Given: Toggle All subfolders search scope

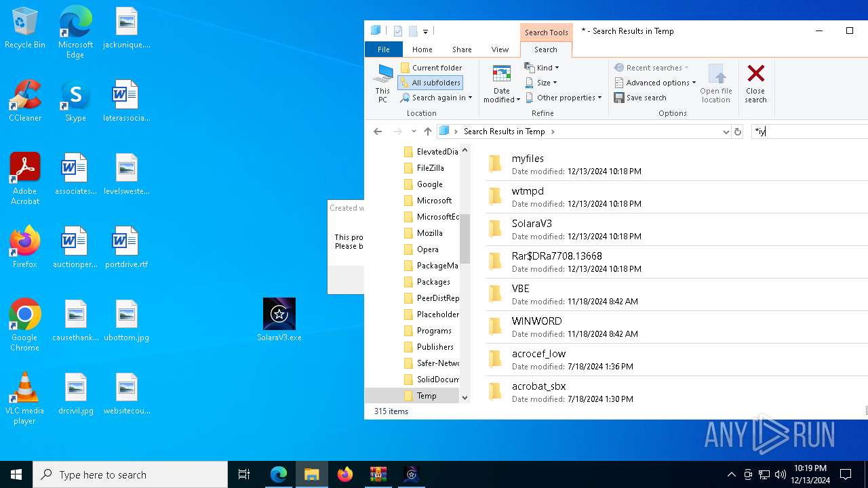Looking at the screenshot, I should pyautogui.click(x=431, y=83).
